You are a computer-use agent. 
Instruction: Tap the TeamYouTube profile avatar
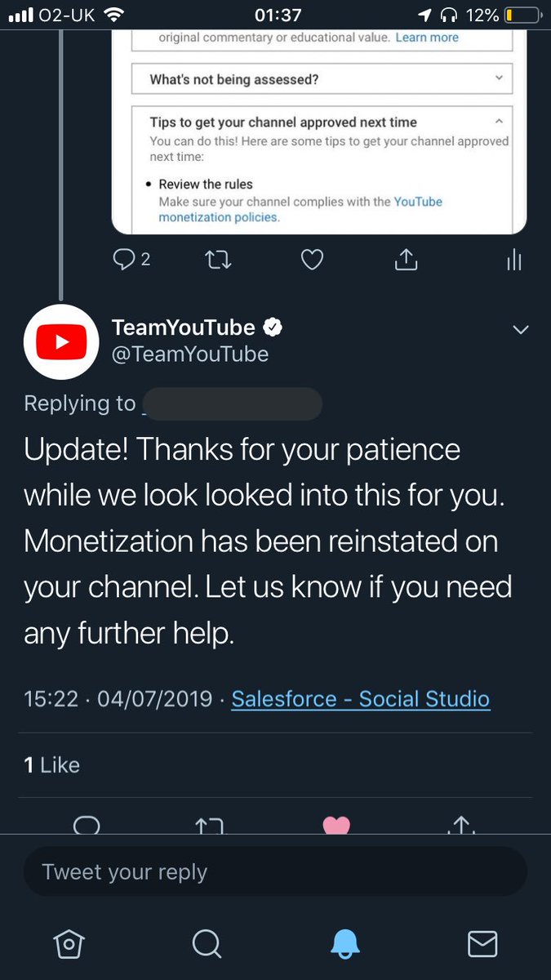click(x=61, y=342)
